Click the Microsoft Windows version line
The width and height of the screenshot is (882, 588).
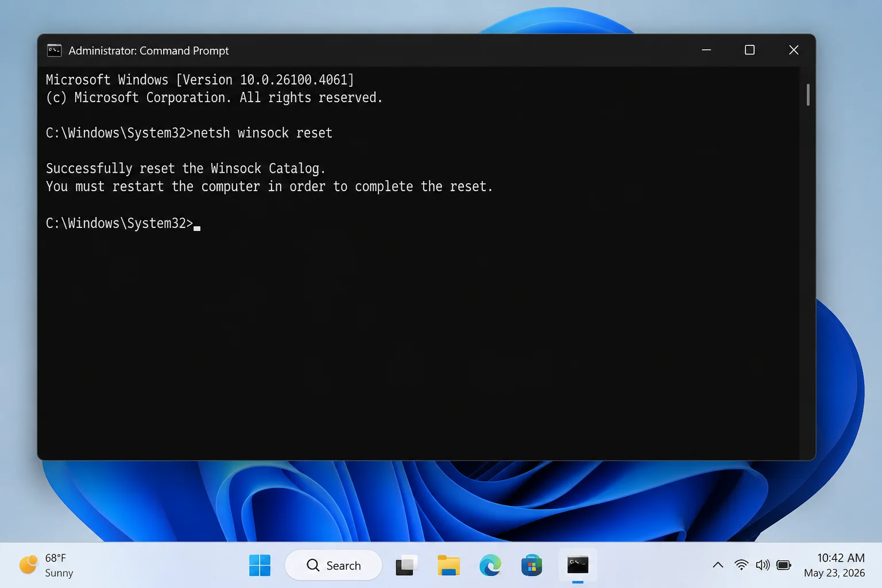200,80
